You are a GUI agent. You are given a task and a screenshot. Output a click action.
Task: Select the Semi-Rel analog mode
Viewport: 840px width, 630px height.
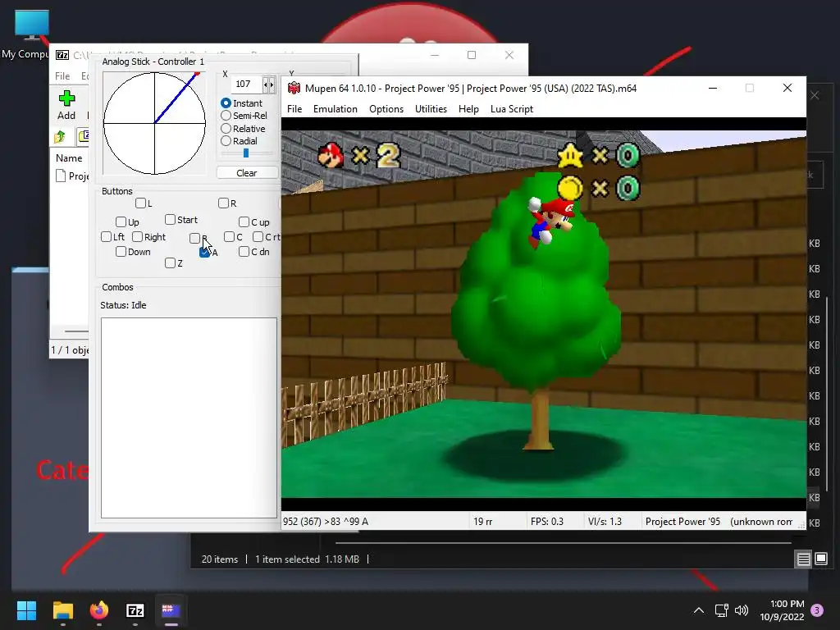(x=226, y=116)
